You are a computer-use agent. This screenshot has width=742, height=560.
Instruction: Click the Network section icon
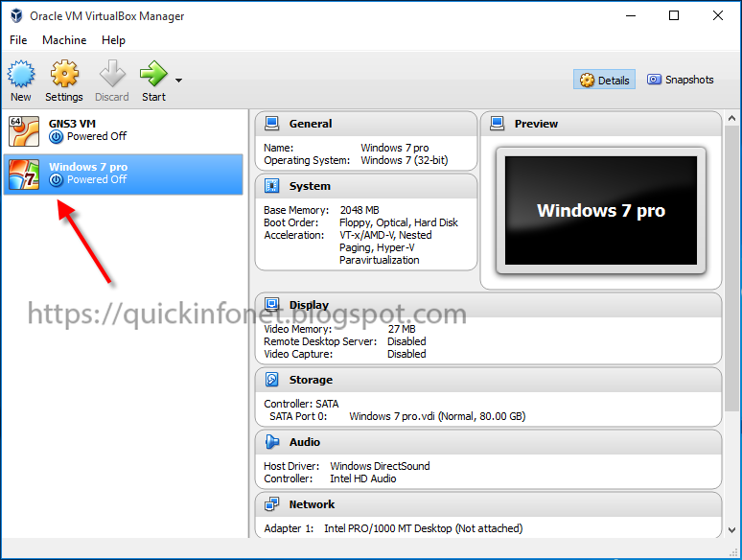272,504
